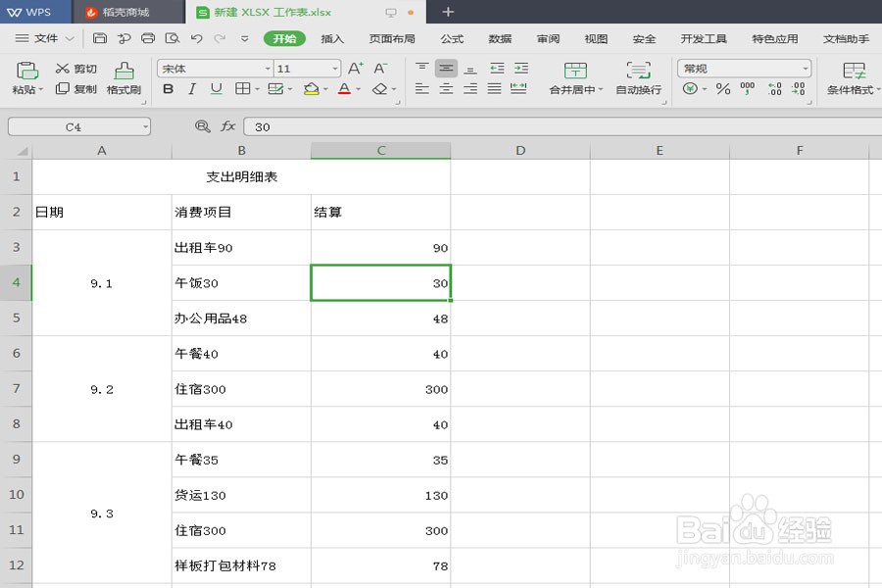This screenshot has height=588, width=882.
Task: Open the 公式 ribbon tab
Action: pyautogui.click(x=452, y=38)
